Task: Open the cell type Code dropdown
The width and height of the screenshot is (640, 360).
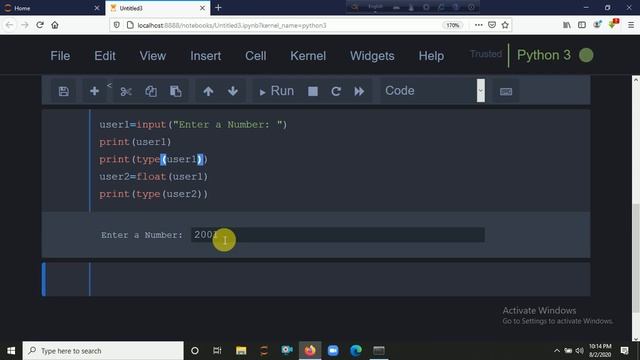Action: point(433,91)
